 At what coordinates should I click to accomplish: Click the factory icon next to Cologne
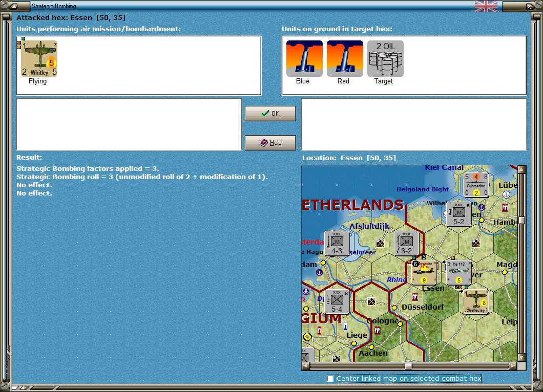click(378, 331)
